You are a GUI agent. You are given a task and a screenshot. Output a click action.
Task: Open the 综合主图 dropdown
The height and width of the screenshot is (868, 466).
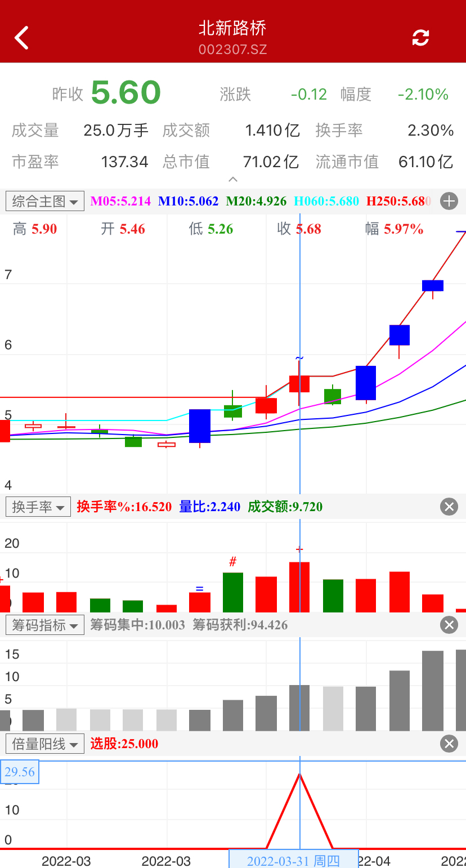[x=45, y=201]
